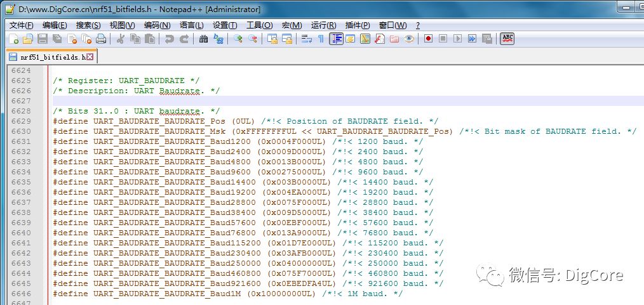644x305 pixels.
Task: Click the New file toolbar icon
Action: click(14, 39)
